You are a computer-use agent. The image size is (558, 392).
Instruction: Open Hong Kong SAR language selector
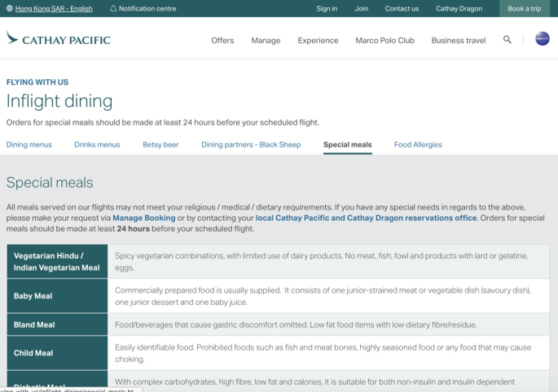53,9
